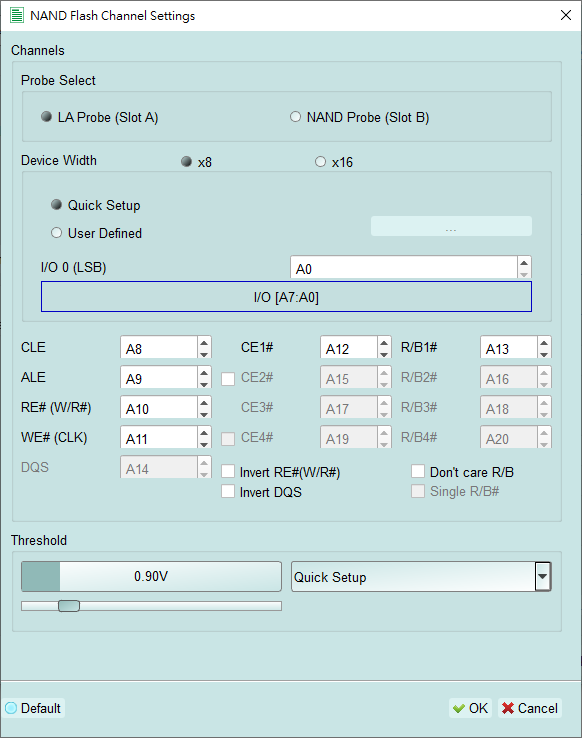
Task: Decrease RE# (W/R#) channel value
Action: (x=204, y=414)
